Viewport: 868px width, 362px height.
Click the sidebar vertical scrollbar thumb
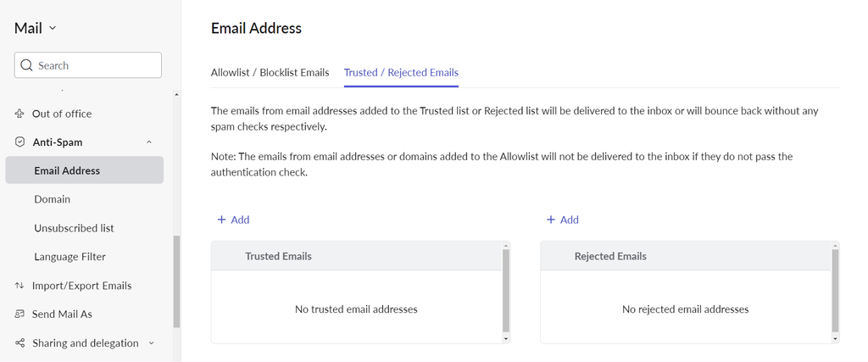(x=176, y=280)
